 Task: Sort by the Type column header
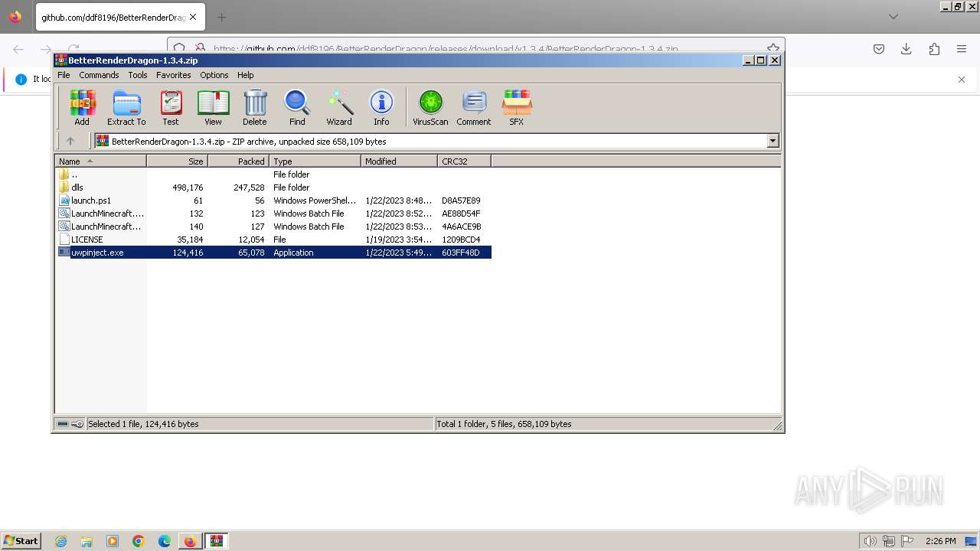pos(315,161)
